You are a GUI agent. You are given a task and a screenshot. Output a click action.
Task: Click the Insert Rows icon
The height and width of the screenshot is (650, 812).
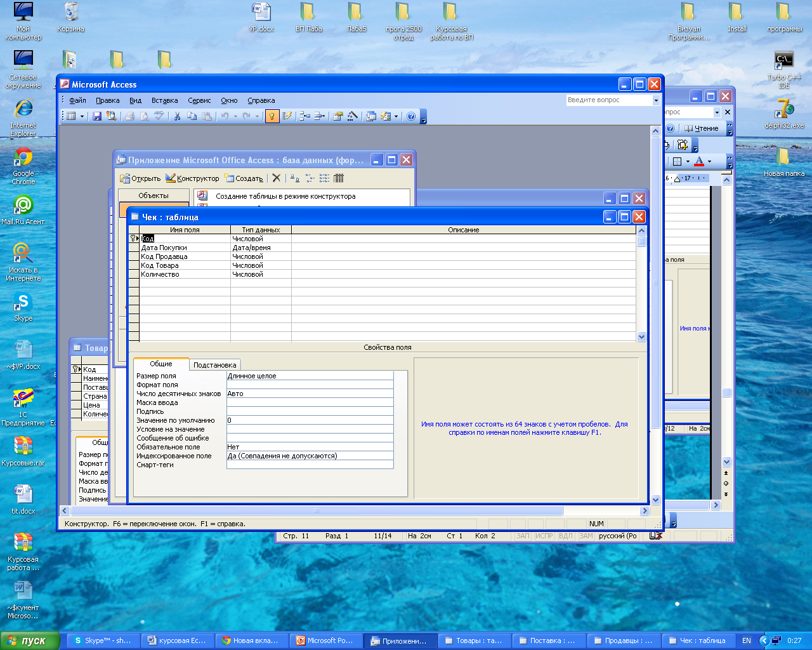pos(304,116)
